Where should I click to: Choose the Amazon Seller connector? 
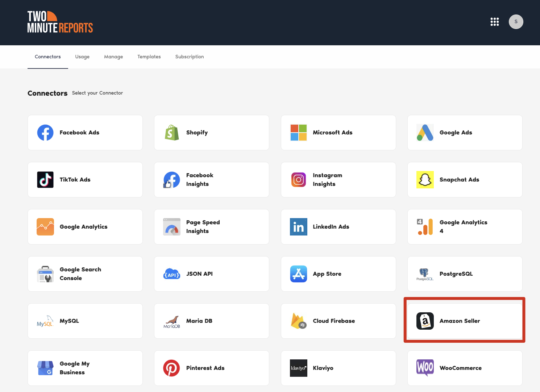click(x=465, y=321)
